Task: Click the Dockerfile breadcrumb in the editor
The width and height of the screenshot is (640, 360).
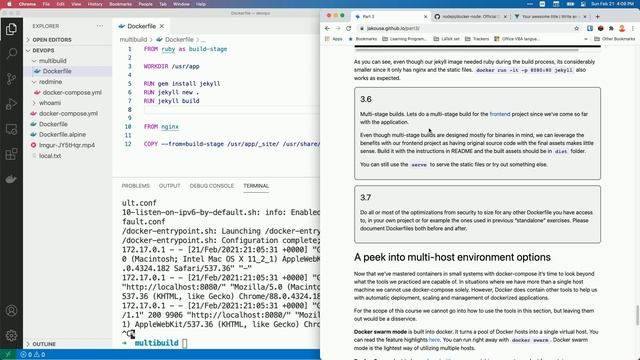Action: 179,40
